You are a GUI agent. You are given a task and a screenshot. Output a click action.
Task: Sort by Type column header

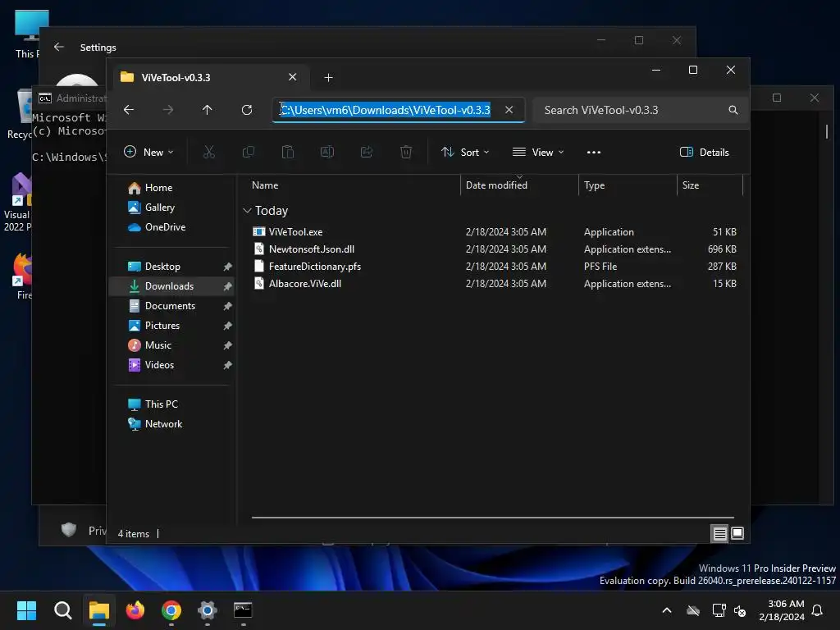click(594, 185)
